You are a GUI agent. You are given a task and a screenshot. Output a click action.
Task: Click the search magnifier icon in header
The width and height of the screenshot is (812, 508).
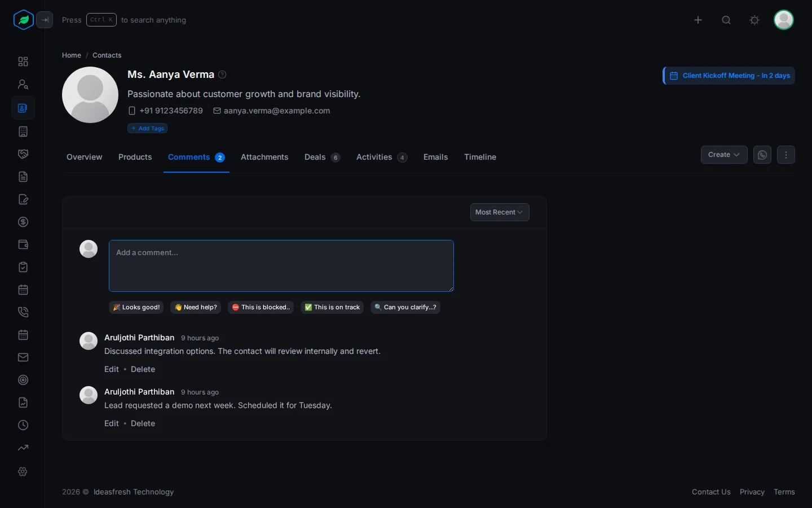(726, 20)
